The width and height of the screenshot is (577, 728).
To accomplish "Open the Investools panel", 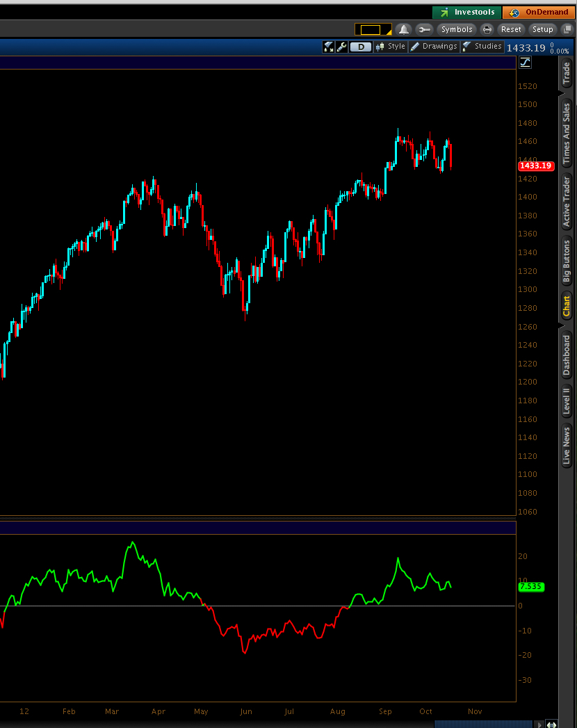I will coord(466,12).
